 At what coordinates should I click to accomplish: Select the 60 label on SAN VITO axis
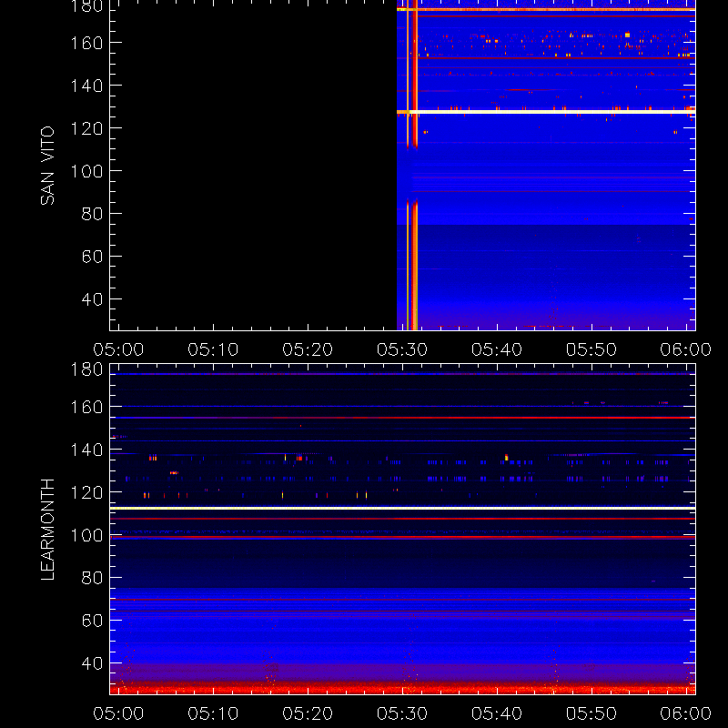pos(92,257)
